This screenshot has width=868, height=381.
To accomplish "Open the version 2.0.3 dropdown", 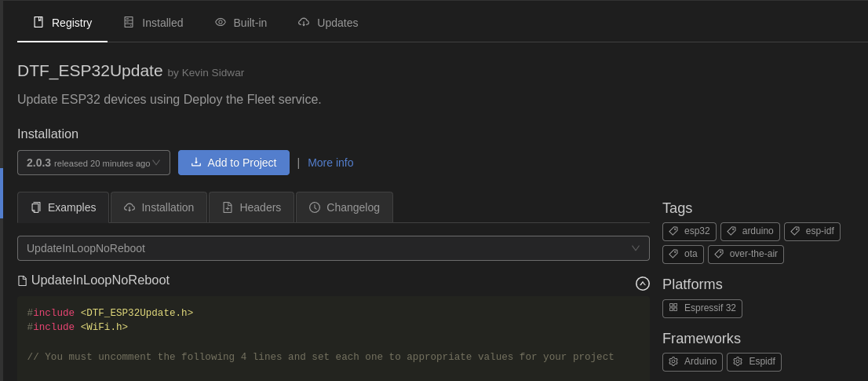I will [93, 163].
